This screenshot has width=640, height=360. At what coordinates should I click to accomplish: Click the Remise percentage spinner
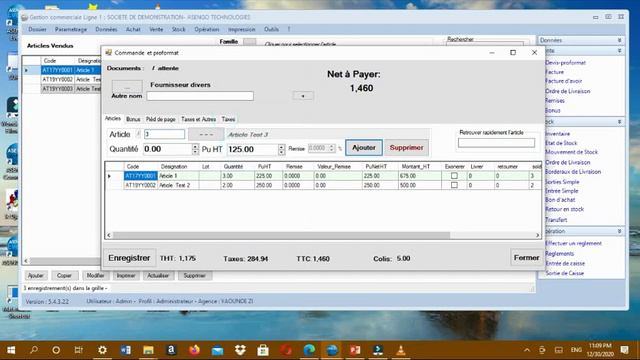click(332, 149)
